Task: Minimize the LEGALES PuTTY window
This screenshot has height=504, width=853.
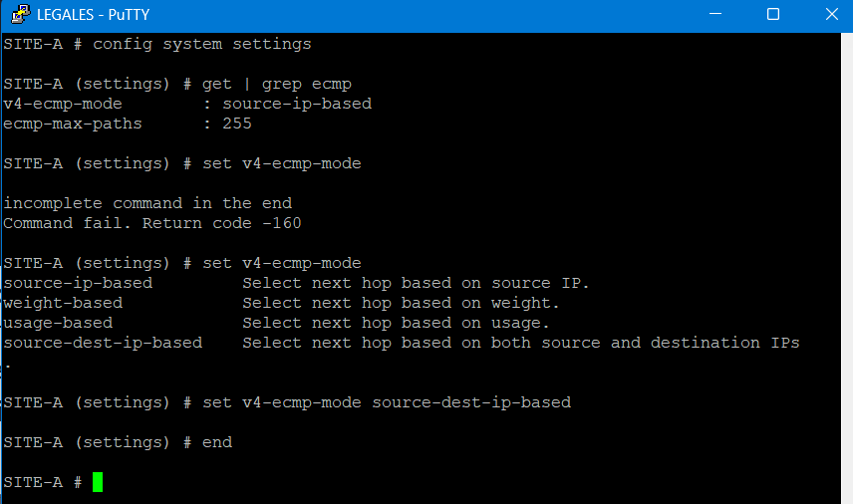Action: click(713, 15)
